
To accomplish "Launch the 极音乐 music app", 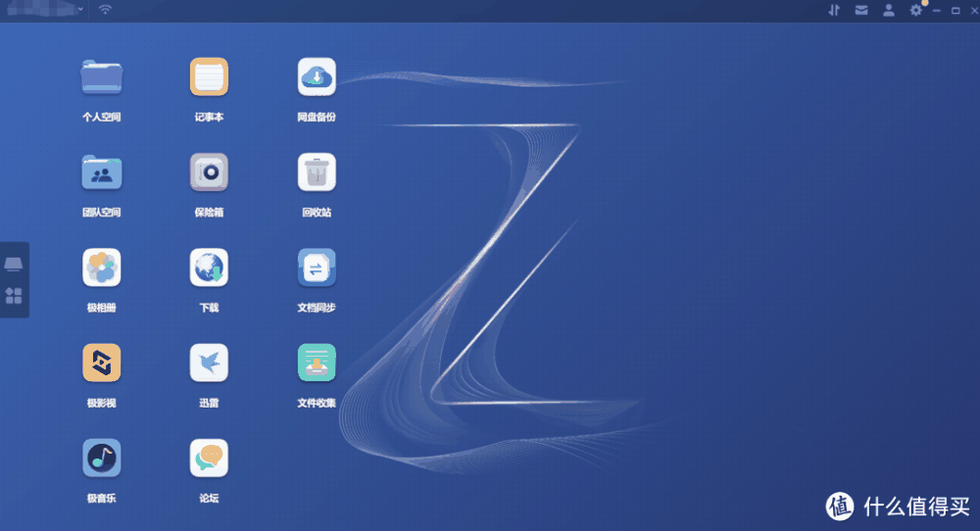I will pos(101,458).
